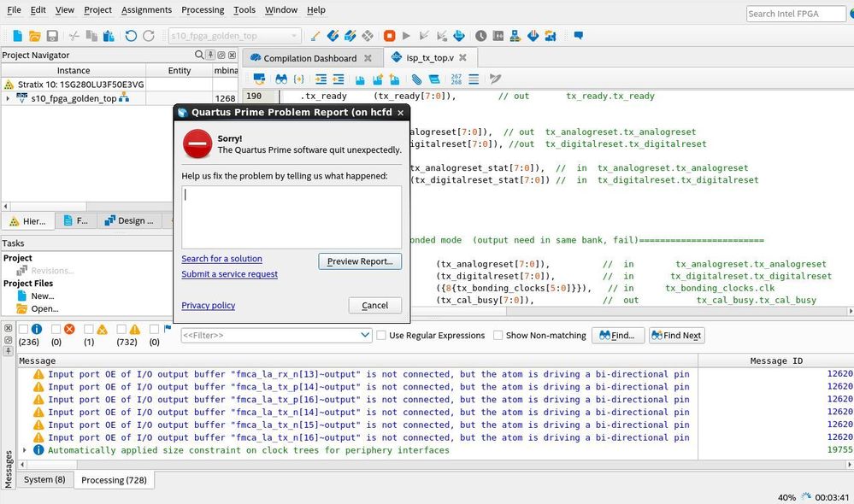Click the Save icon in main toolbar
Viewport: 854px width, 504px height.
point(52,36)
